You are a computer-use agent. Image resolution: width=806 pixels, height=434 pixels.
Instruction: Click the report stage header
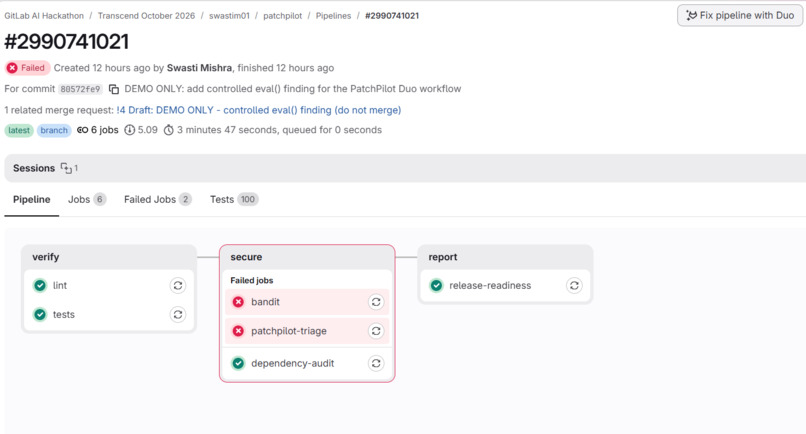(443, 257)
